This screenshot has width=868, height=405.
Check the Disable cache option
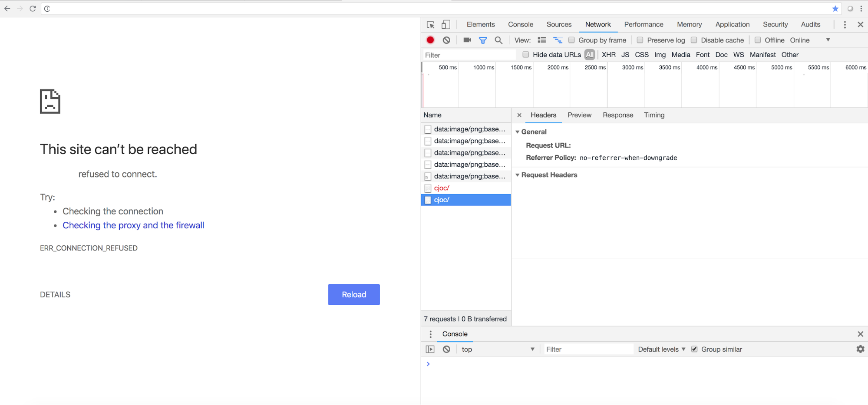coord(694,40)
